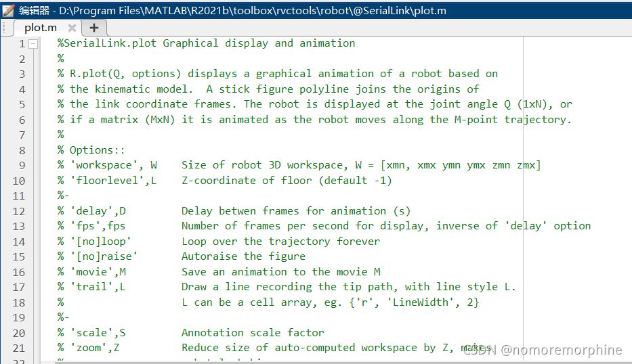Open a new tab with plus button
The image size is (632, 364).
click(x=94, y=28)
